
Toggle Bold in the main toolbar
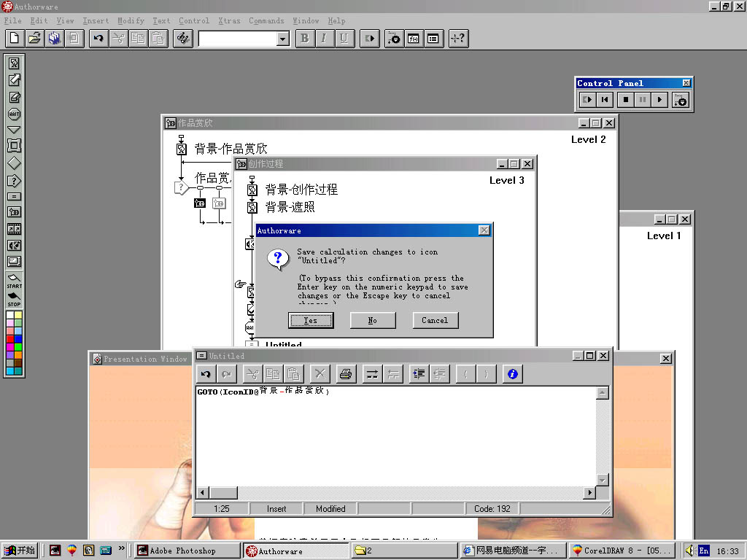click(305, 38)
